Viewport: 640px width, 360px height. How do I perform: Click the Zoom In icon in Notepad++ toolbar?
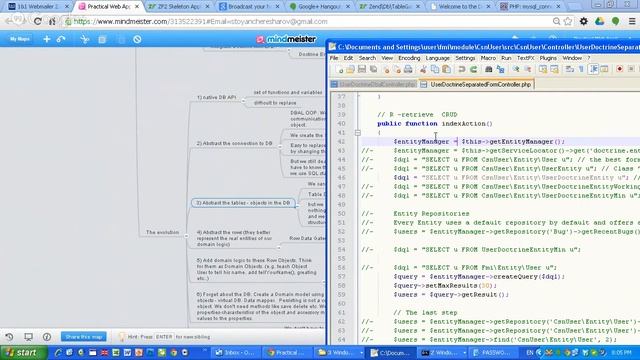516,70
